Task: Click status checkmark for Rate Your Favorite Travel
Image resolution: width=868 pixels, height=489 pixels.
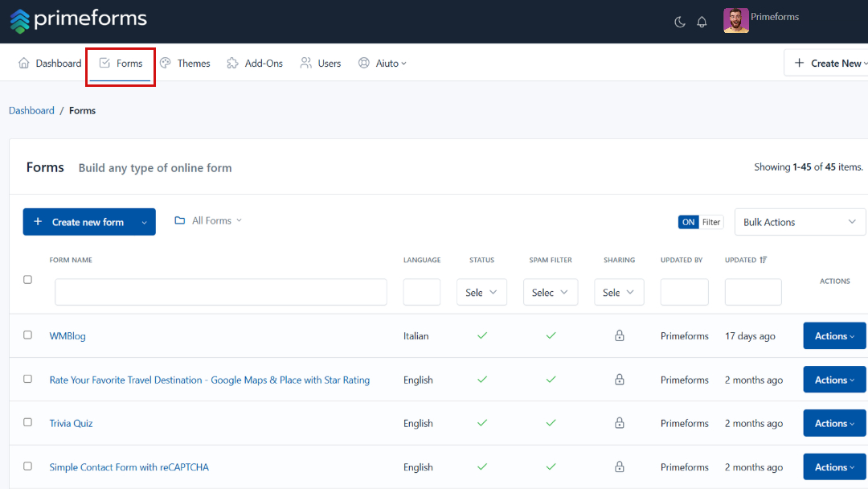Action: [482, 380]
